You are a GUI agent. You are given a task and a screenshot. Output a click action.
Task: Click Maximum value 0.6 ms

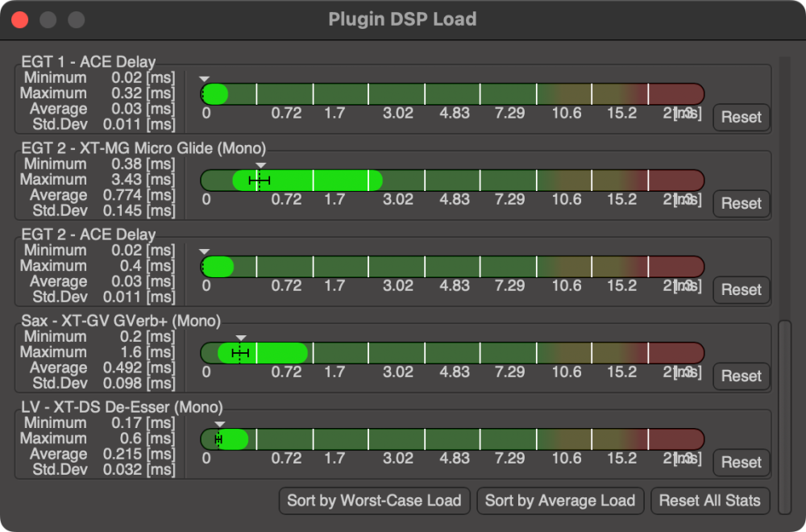[147, 438]
